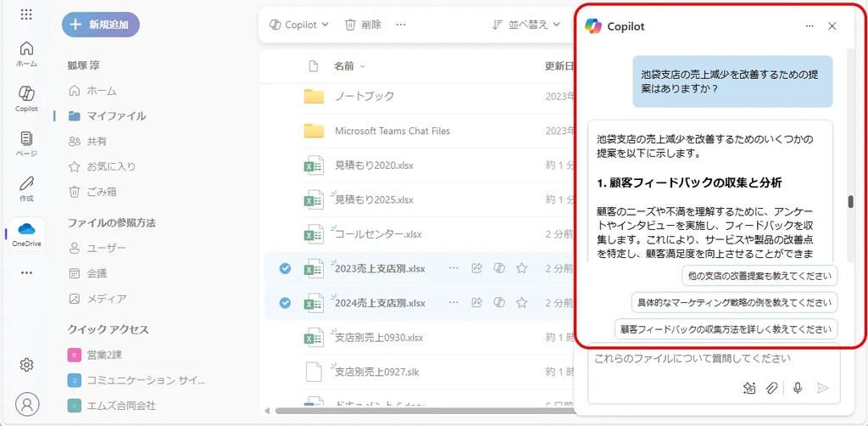Open Copilot from the left rail
The width and height of the screenshot is (868, 426).
click(x=26, y=98)
